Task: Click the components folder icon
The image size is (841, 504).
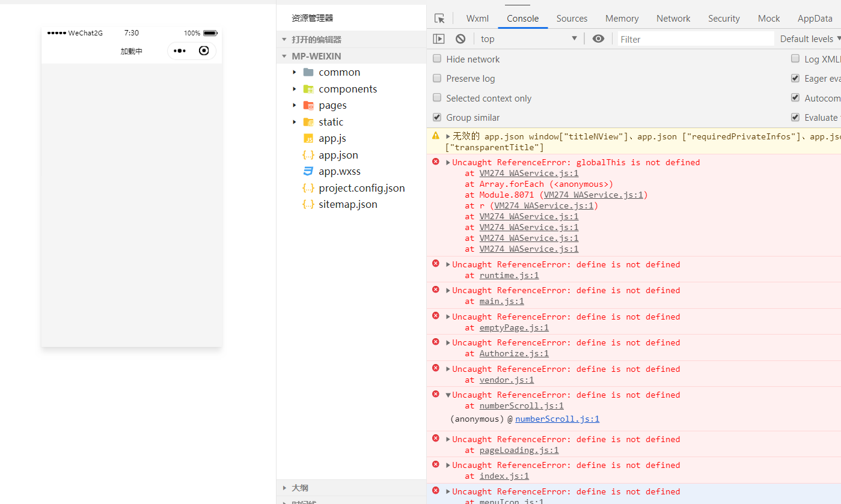Action: pyautogui.click(x=308, y=89)
